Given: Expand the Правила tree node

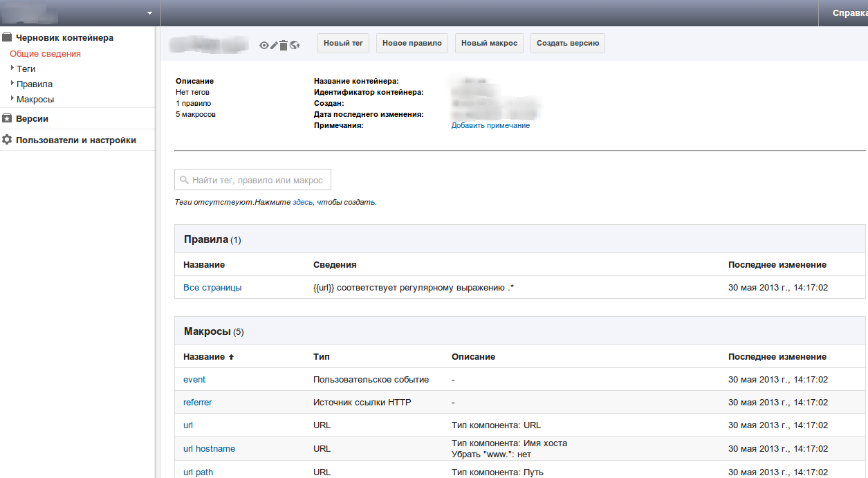Looking at the screenshot, I should (12, 84).
